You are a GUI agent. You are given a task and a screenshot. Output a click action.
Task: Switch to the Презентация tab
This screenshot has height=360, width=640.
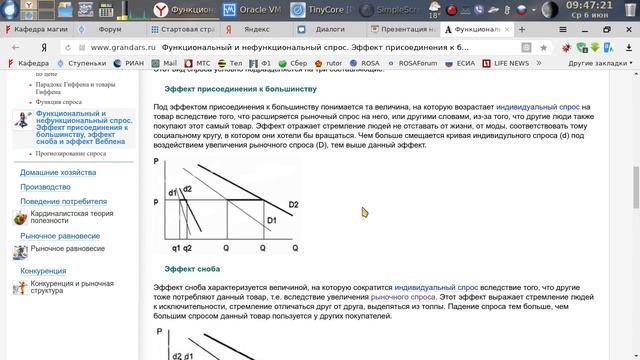[403, 29]
